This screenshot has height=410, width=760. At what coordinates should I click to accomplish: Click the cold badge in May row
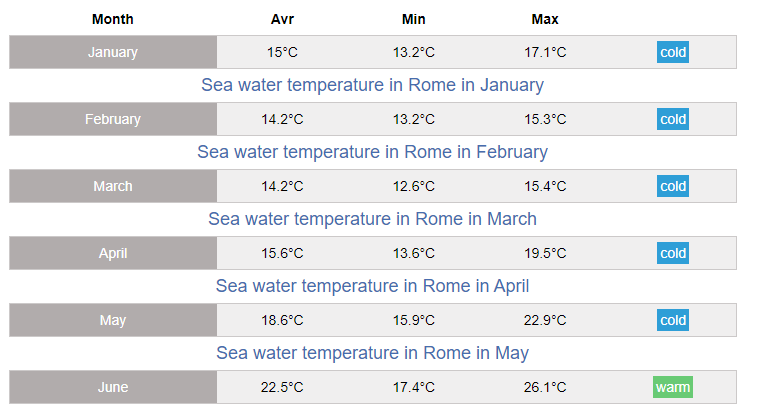[673, 320]
